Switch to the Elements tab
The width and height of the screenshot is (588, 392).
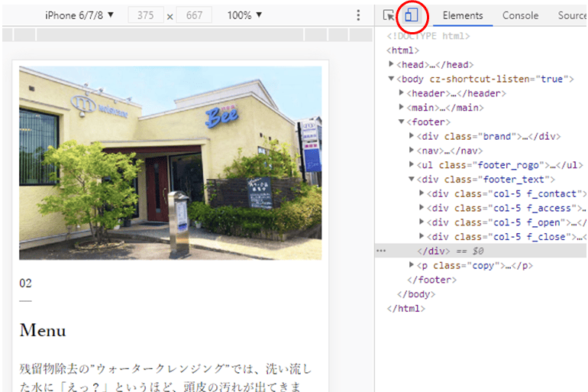463,15
